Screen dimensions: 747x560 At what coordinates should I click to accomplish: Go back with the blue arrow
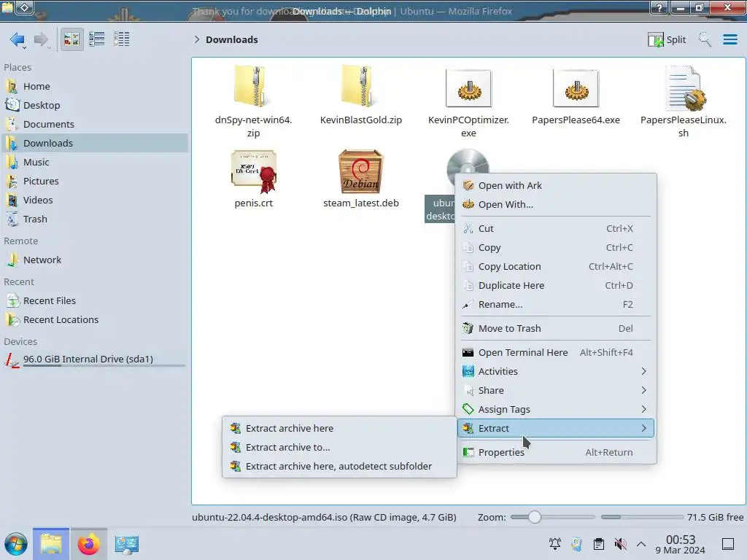click(18, 39)
